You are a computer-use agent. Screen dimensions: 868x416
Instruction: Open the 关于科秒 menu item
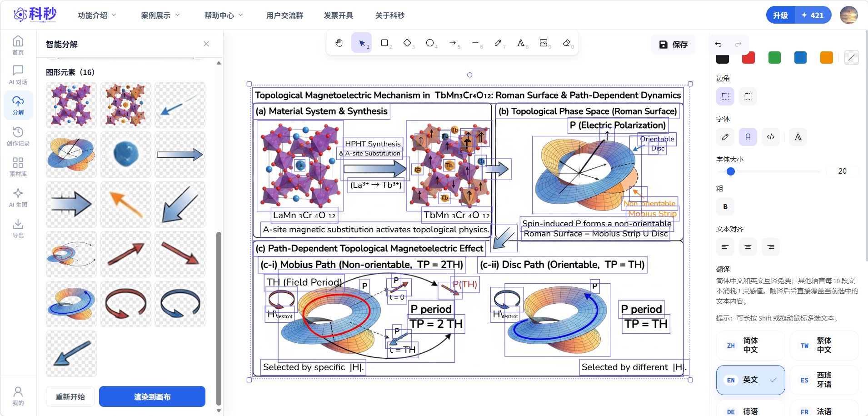(390, 15)
